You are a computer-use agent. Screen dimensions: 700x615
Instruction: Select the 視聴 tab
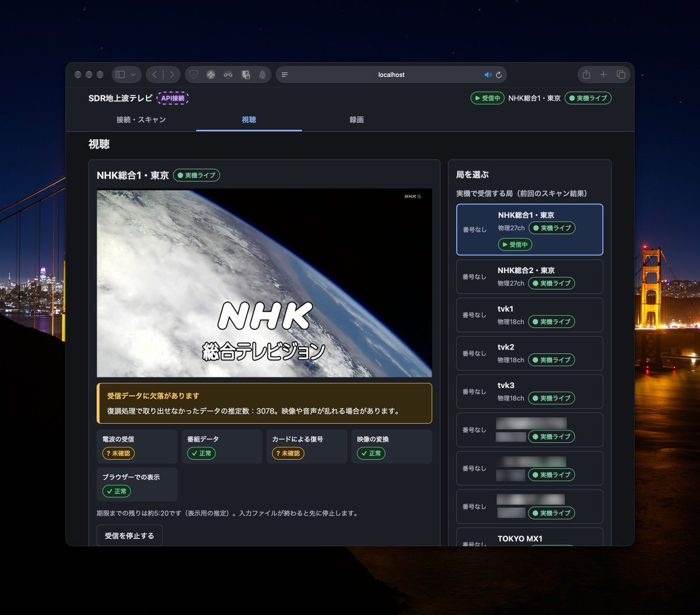coord(249,120)
